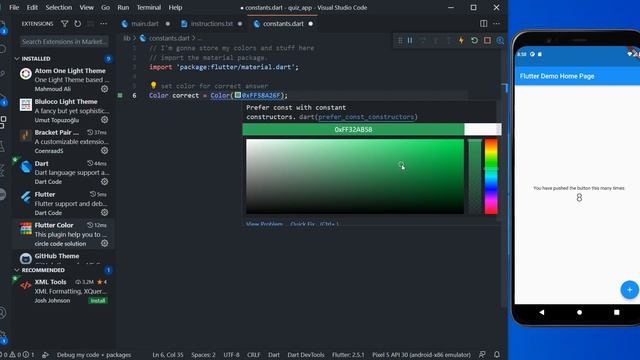Click the lightbulb quick fix icon
This screenshot has height=360, width=640.
tap(153, 85)
